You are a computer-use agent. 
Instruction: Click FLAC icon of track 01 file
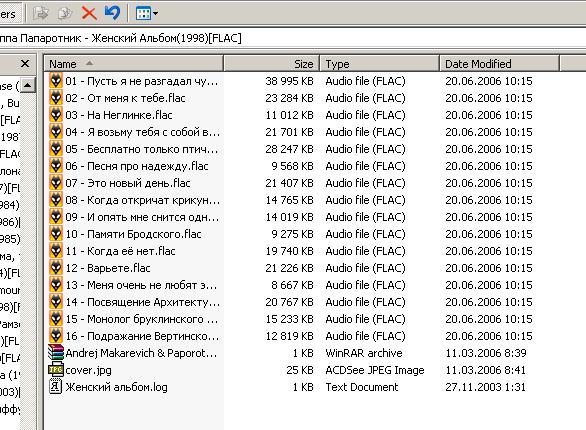point(56,81)
